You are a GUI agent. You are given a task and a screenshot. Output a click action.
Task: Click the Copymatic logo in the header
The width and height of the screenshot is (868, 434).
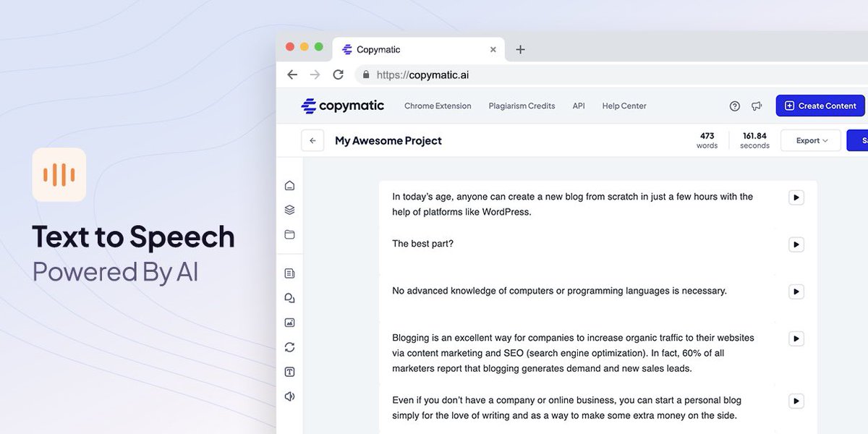[x=343, y=106]
